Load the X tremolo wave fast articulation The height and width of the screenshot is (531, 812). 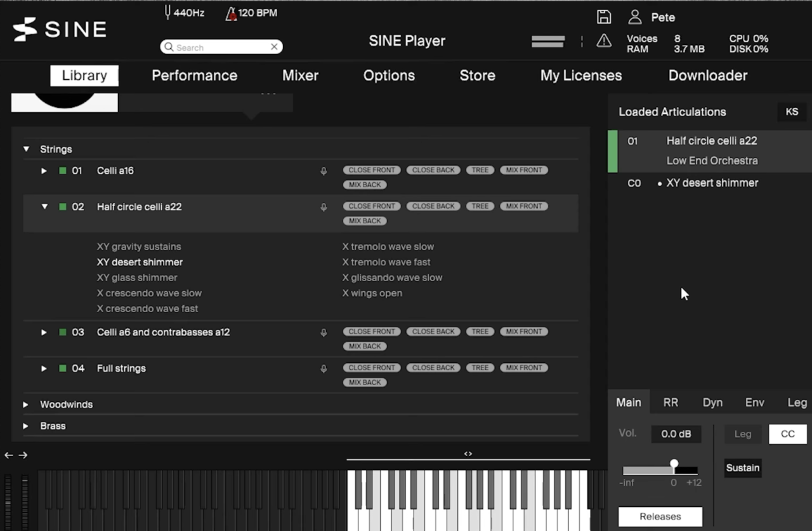(x=386, y=262)
